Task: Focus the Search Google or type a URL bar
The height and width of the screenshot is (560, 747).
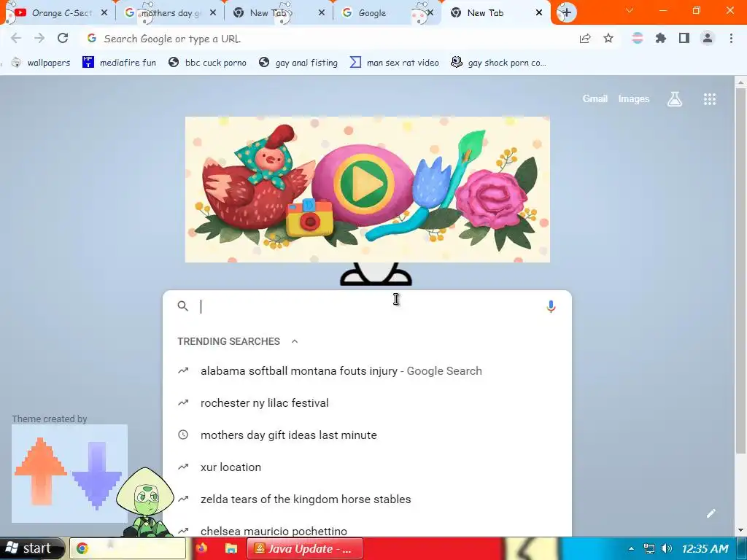Action: point(328,39)
